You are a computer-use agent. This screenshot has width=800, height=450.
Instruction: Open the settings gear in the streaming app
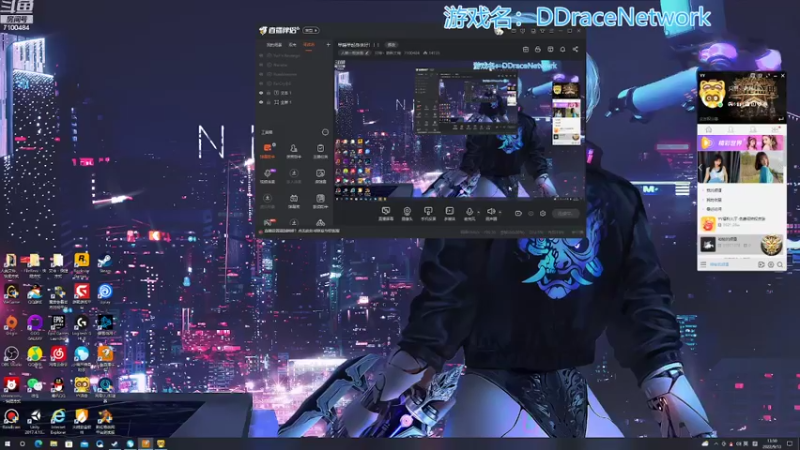[x=543, y=213]
